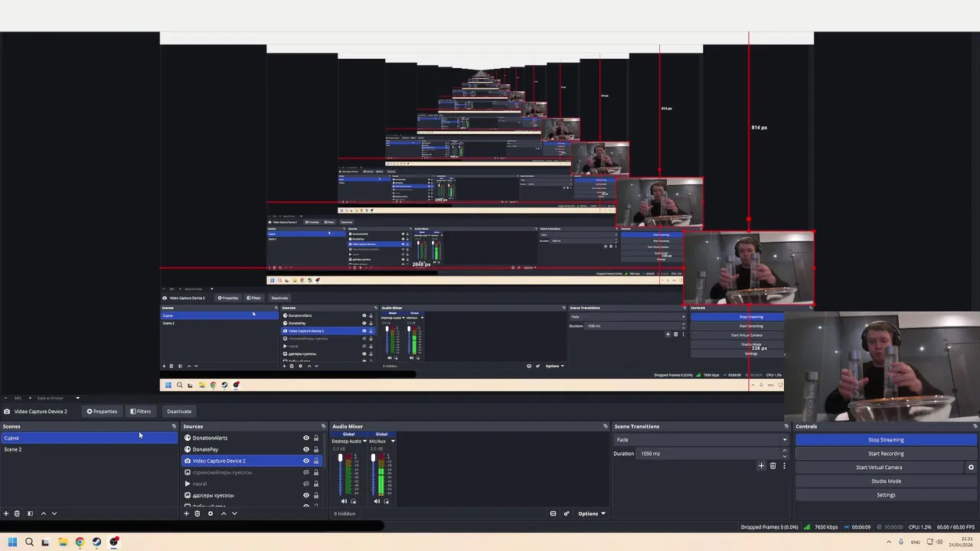Click the 0 hidden mixer label
The image size is (980, 551).
345,514
